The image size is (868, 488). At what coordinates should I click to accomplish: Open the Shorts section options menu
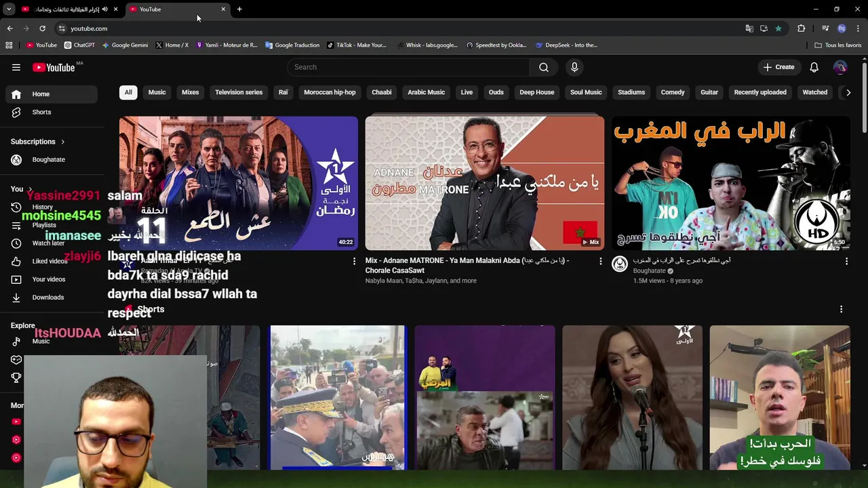click(841, 309)
